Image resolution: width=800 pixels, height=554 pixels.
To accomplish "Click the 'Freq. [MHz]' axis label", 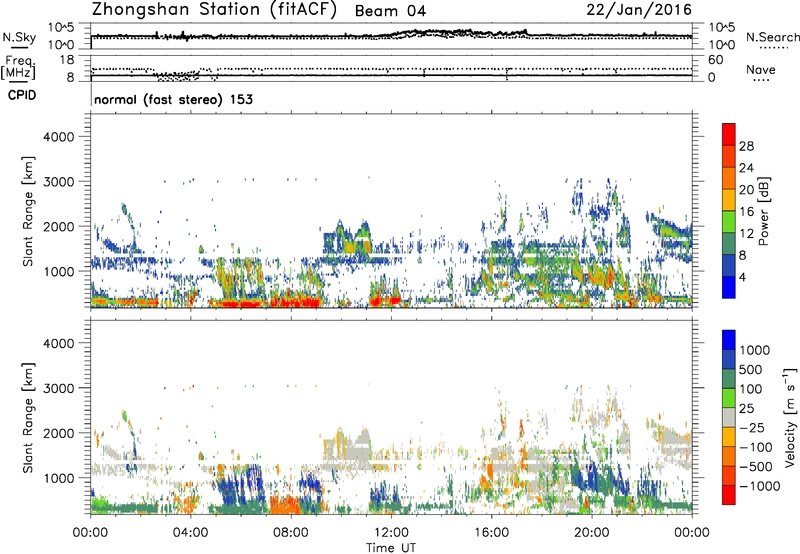I will (18, 68).
